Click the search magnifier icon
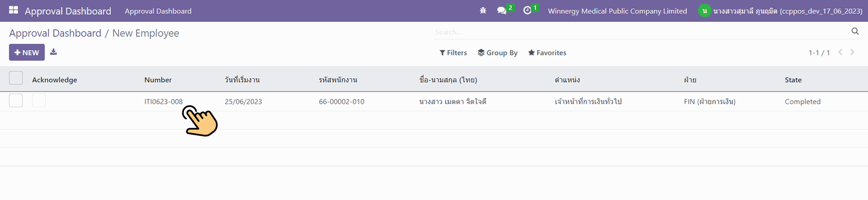Viewport: 868px width, 200px height. click(855, 31)
